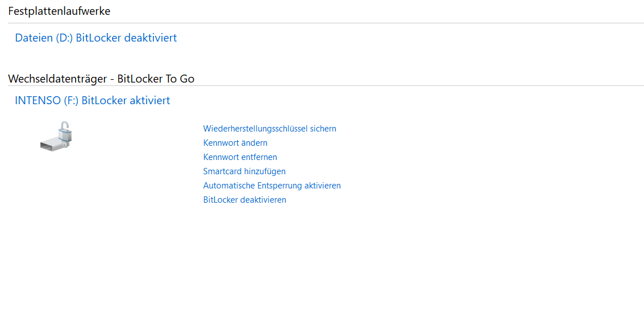Image resolution: width=644 pixels, height=312 pixels.
Task: Click the separator line under Festplattenlaufwerke
Action: click(x=324, y=23)
